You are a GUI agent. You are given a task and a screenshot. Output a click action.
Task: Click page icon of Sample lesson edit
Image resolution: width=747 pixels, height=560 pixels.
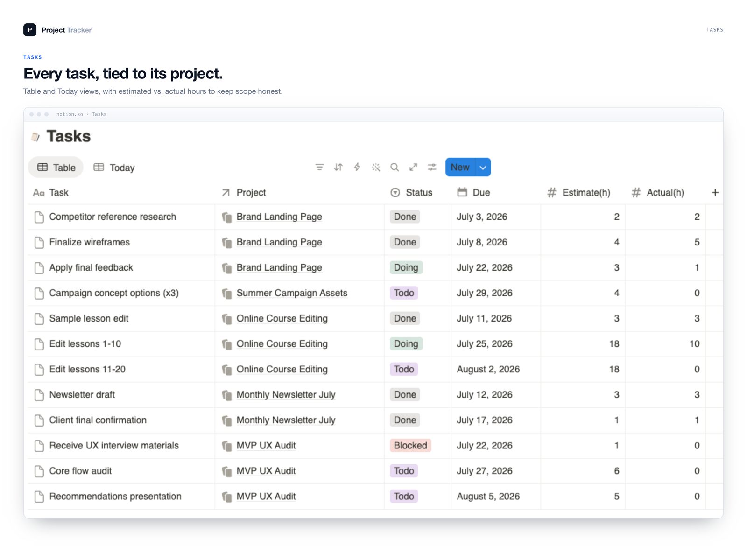[x=39, y=319]
